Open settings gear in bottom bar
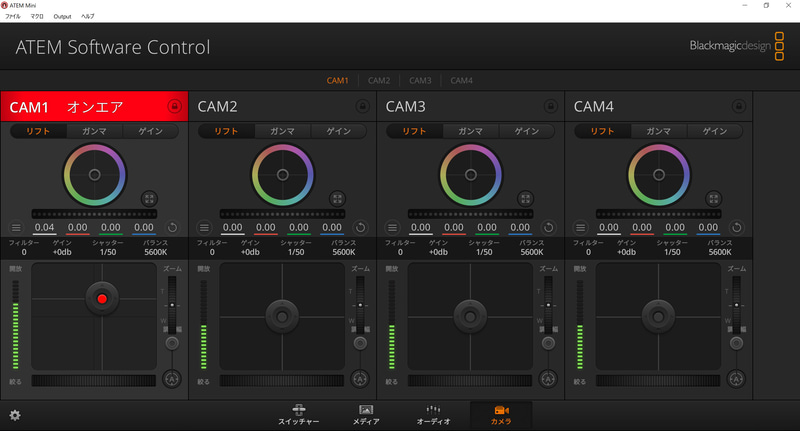The height and width of the screenshot is (431, 800). [x=15, y=415]
